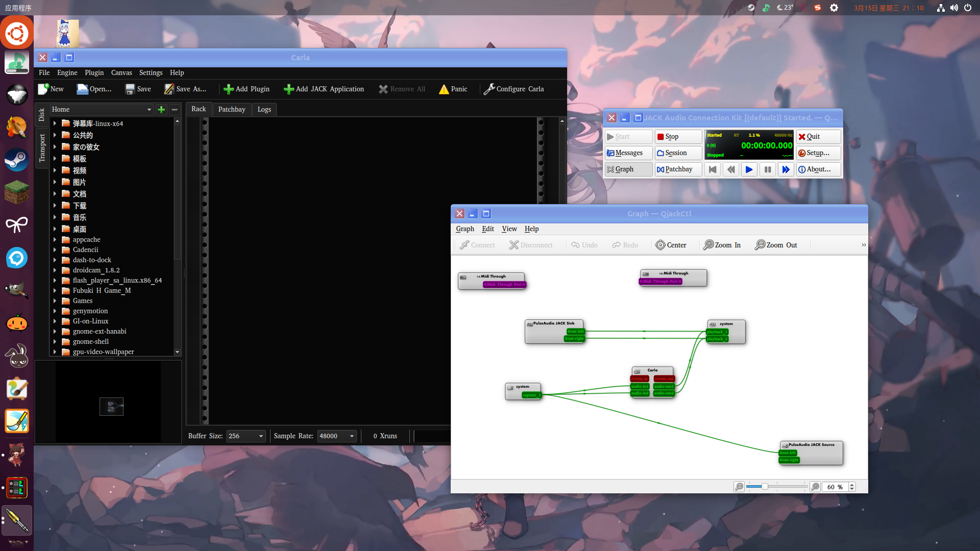
Task: Click the JACK transport forward button
Action: coord(786,169)
